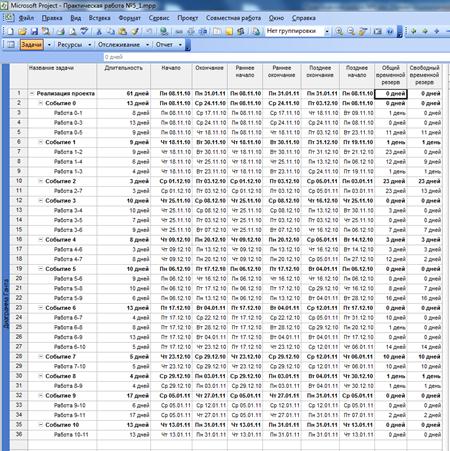Open the arrow next to Отчет

(180, 44)
